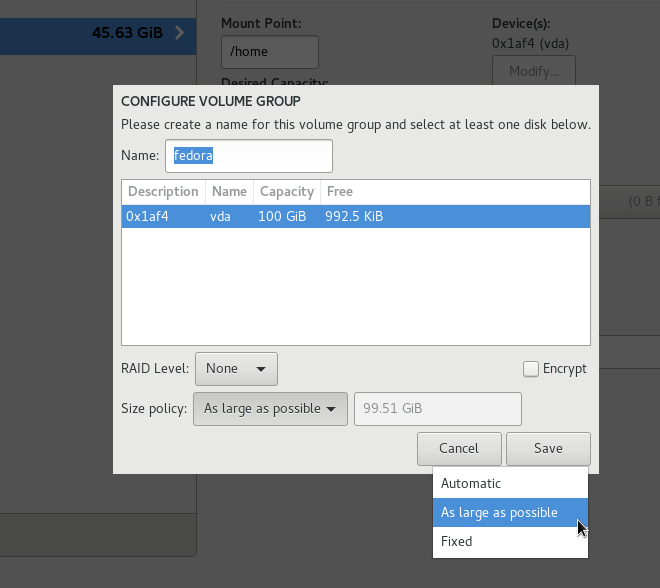
Task: Cancel the volume group dialog
Action: tap(458, 449)
